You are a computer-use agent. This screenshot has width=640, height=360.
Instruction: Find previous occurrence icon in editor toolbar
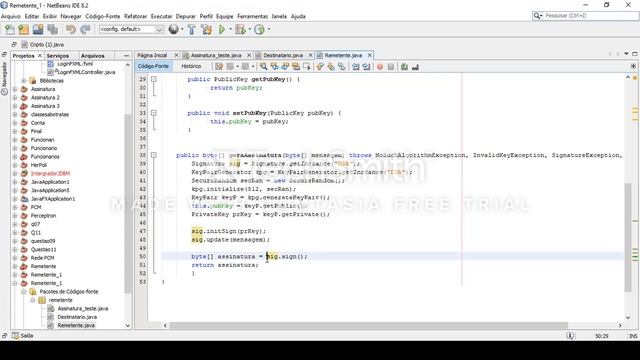coord(274,67)
